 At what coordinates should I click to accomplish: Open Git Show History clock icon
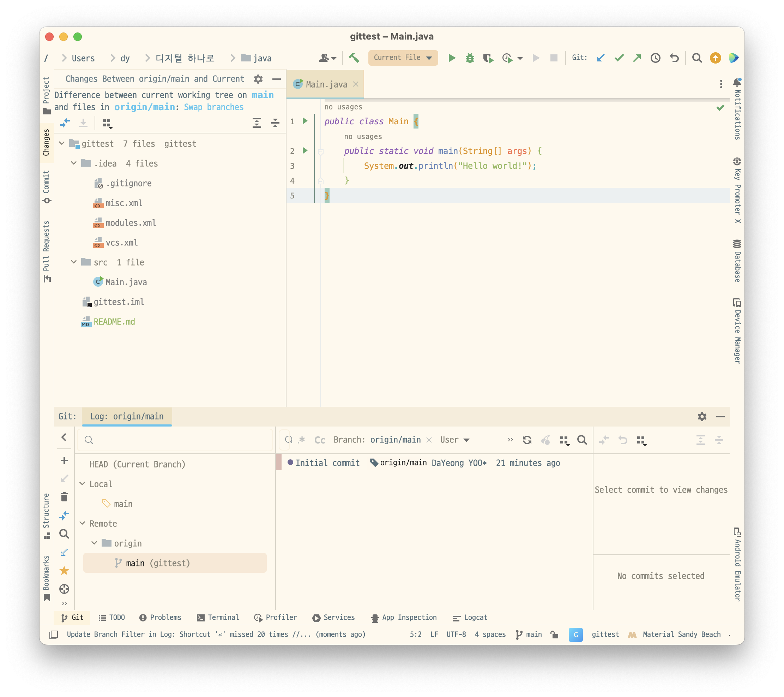[656, 58]
